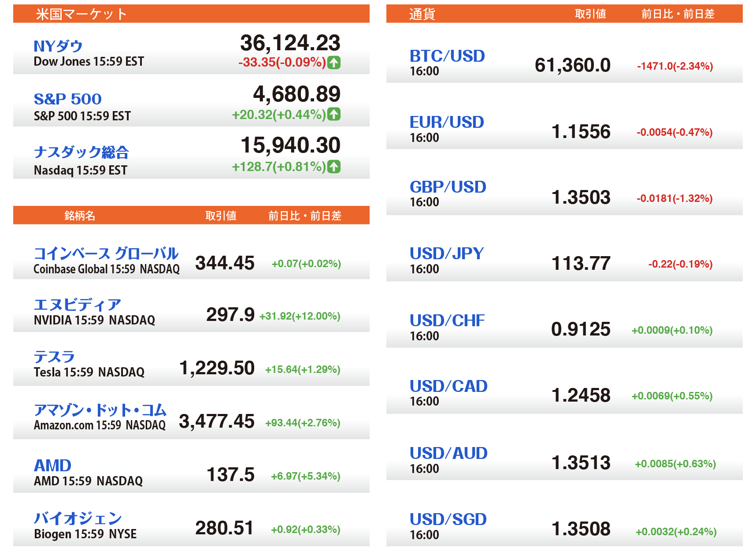Open the NYダウ index link

tap(58, 46)
